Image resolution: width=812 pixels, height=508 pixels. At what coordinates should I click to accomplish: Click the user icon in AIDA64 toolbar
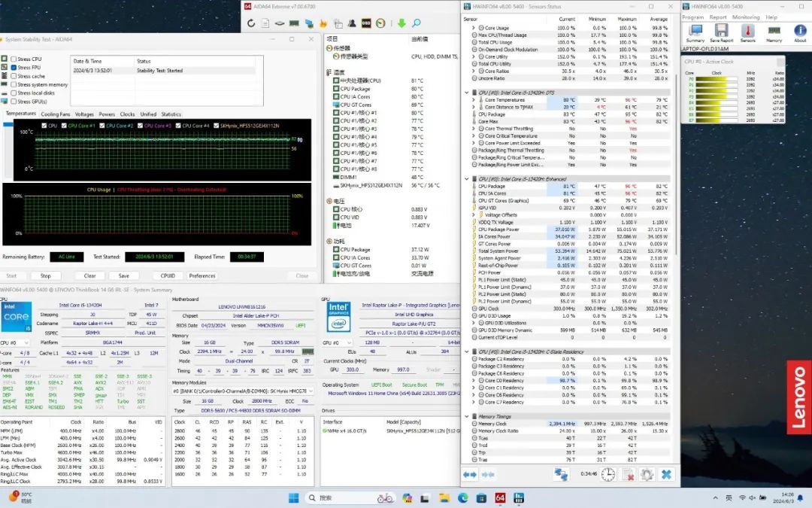[x=352, y=23]
